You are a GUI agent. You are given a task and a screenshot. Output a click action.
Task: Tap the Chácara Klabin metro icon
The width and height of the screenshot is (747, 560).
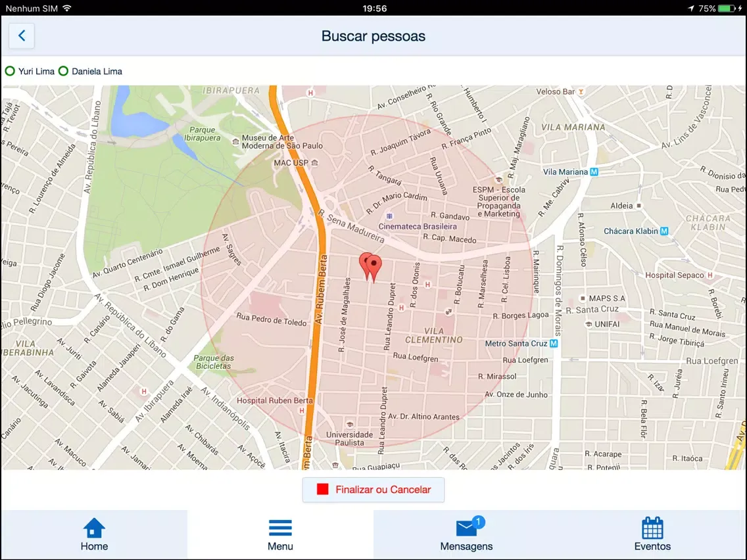664,231
